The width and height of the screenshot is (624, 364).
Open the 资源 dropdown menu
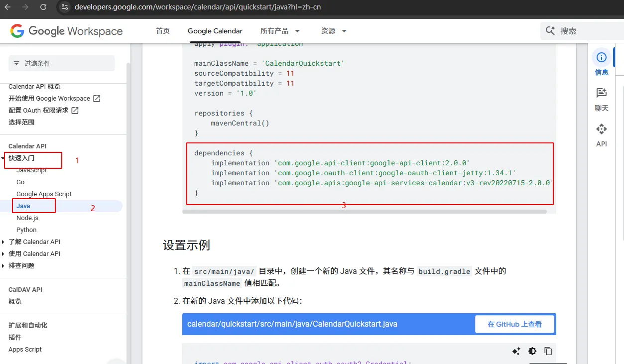tap(334, 31)
